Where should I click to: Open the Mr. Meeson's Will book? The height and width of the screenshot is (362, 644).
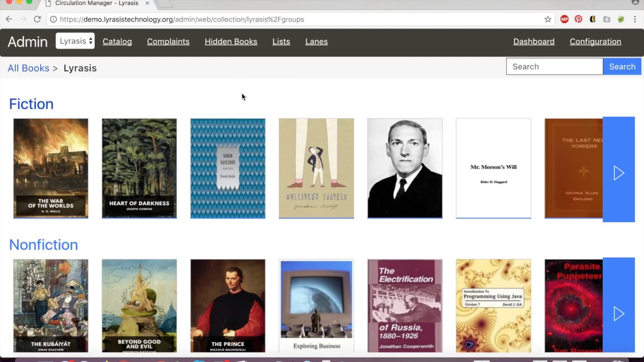point(494,168)
